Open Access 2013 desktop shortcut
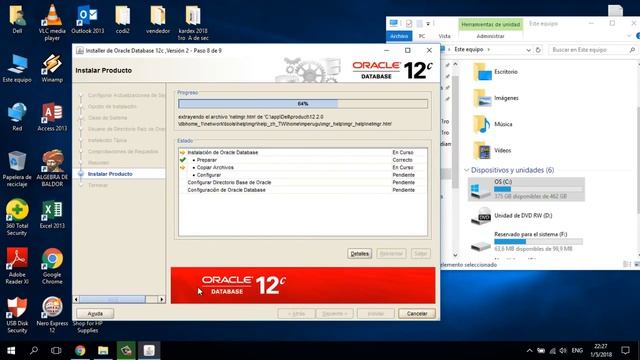640x360 pixels. coord(52,117)
